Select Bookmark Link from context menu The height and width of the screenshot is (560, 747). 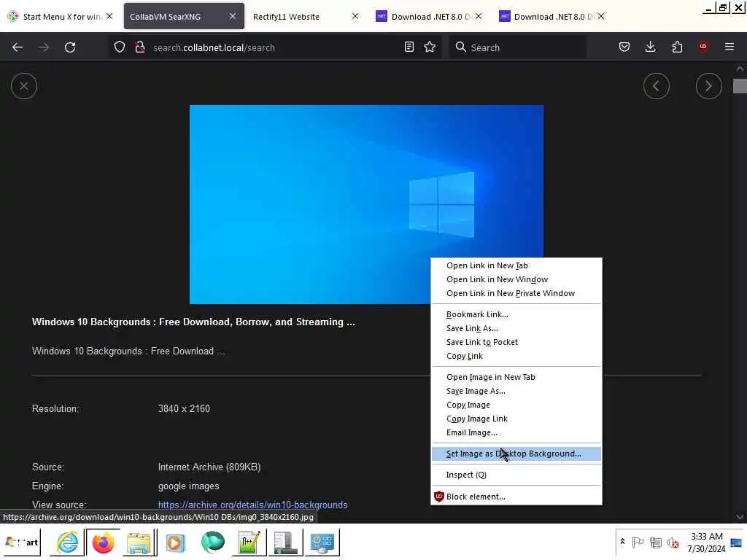(516, 314)
